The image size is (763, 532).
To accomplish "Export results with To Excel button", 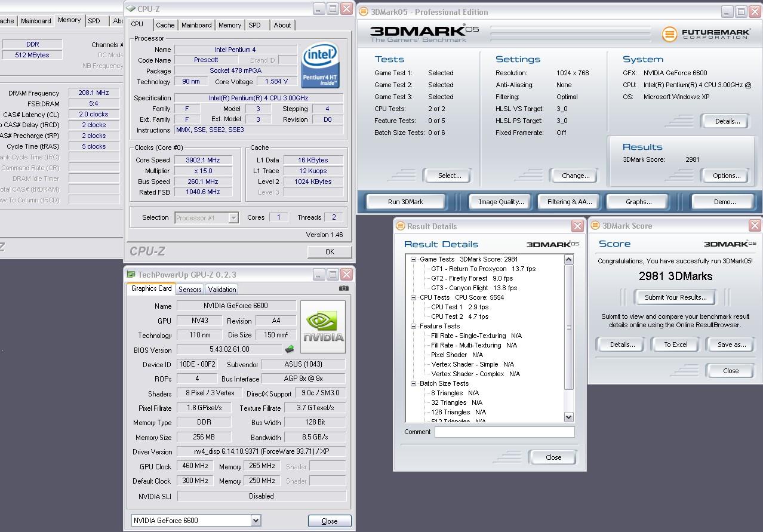I will [x=676, y=345].
